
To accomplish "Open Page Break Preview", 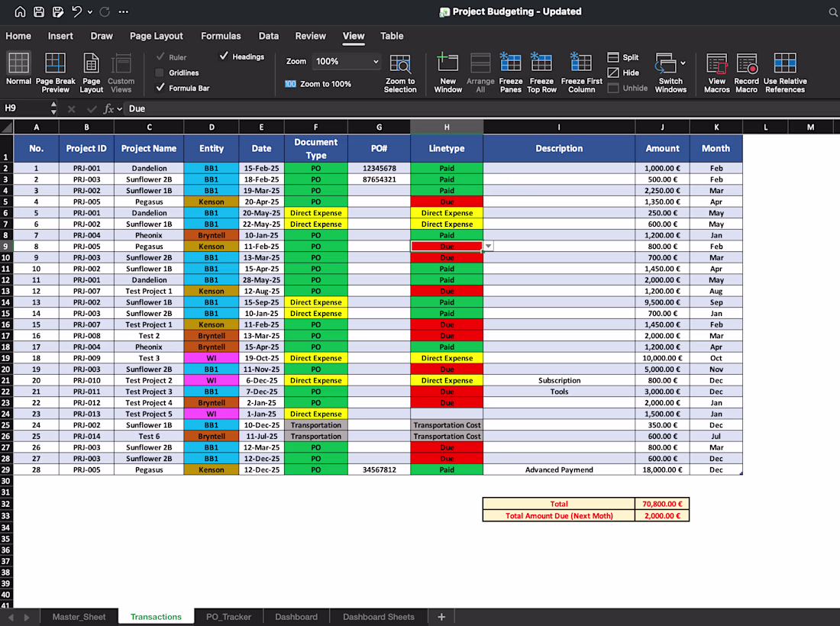I will click(x=55, y=73).
